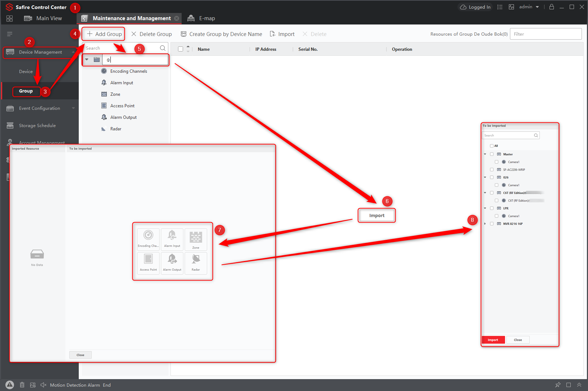This screenshot has height=391, width=588.
Task: Open Storage Schedule in sidebar
Action: (37, 126)
